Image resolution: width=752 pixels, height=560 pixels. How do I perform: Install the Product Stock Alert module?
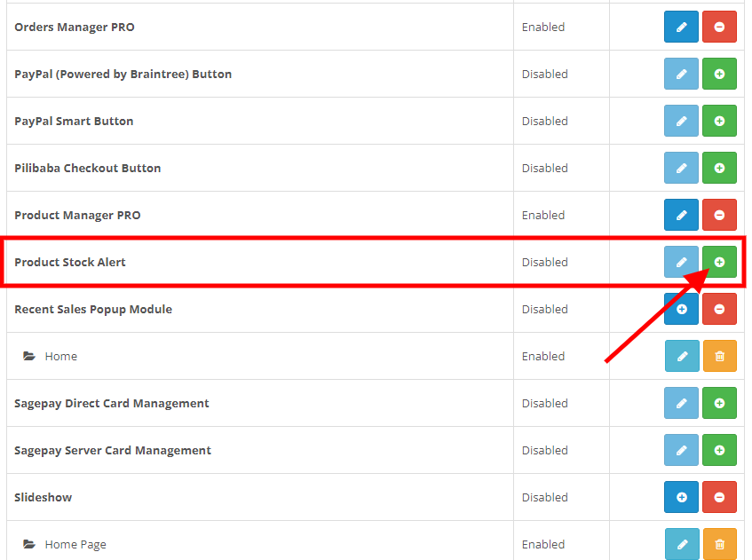(x=719, y=262)
